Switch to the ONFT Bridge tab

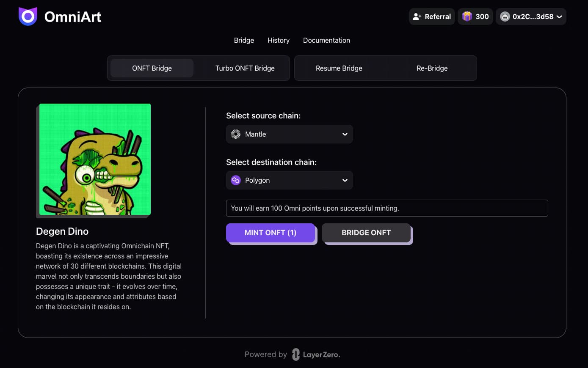[152, 68]
